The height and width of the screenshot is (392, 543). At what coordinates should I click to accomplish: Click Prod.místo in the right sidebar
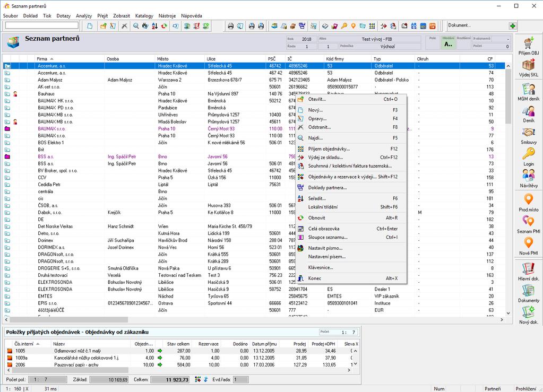point(529,203)
